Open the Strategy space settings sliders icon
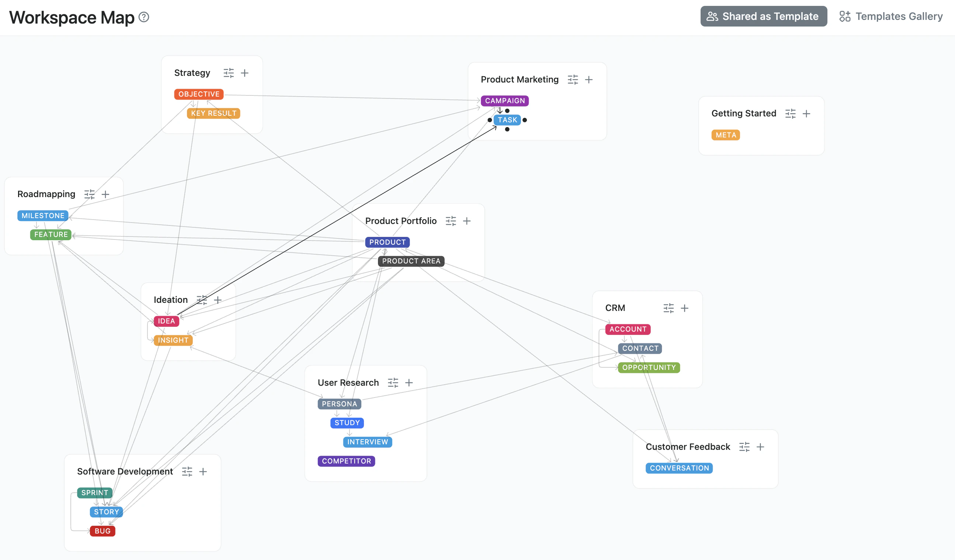955x560 pixels. [x=229, y=73]
